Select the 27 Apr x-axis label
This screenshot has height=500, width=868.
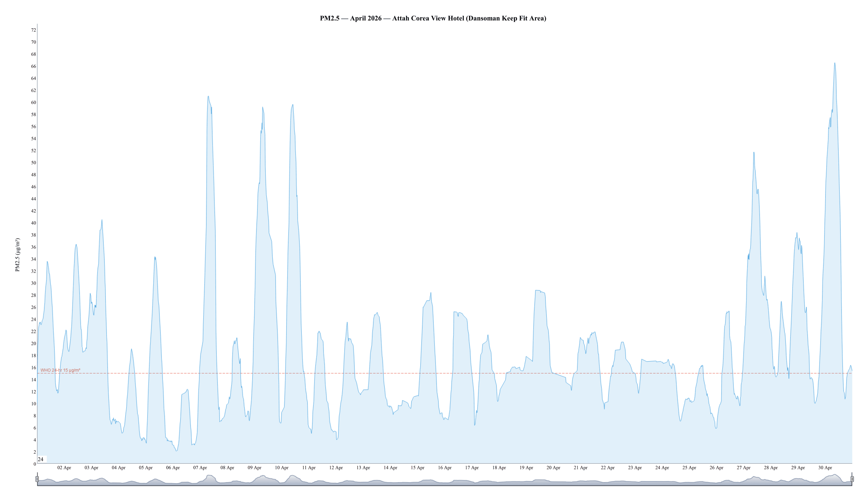point(744,468)
